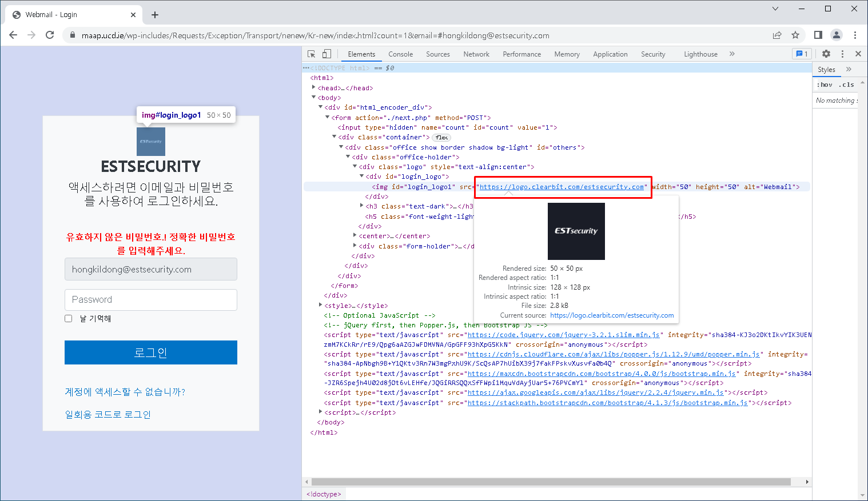Expand the style element node
The image size is (868, 501).
coord(321,305)
